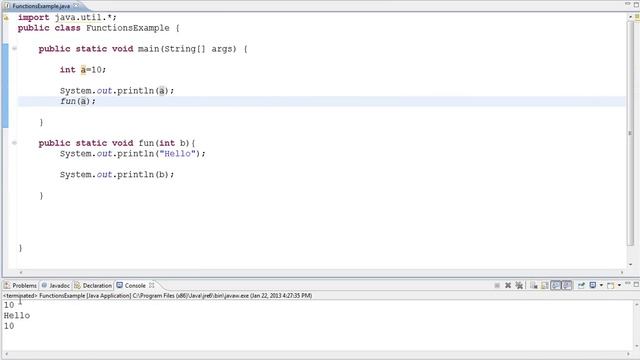Collapse the main method fold marker

pos(14,49)
